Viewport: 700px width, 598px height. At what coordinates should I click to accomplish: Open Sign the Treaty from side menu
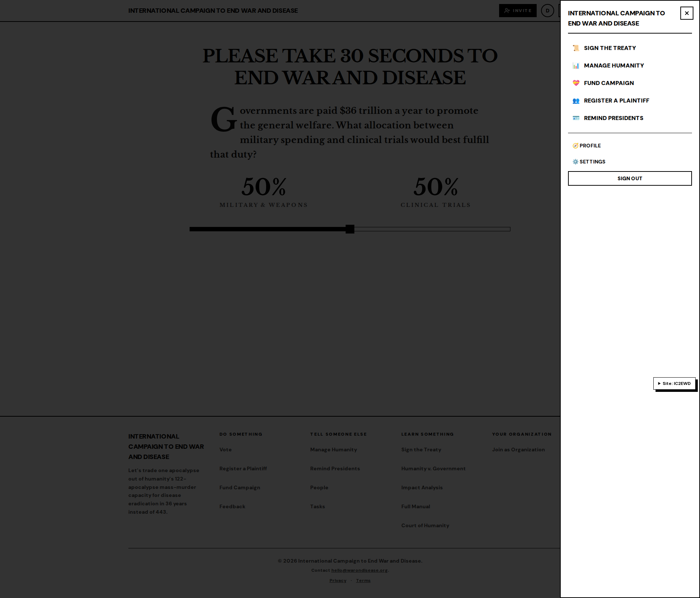coord(630,48)
